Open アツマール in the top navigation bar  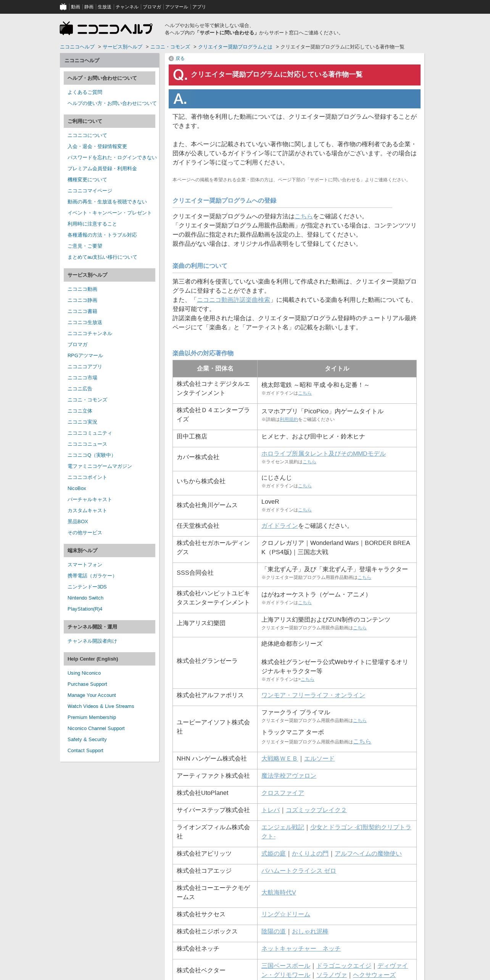coord(177,7)
